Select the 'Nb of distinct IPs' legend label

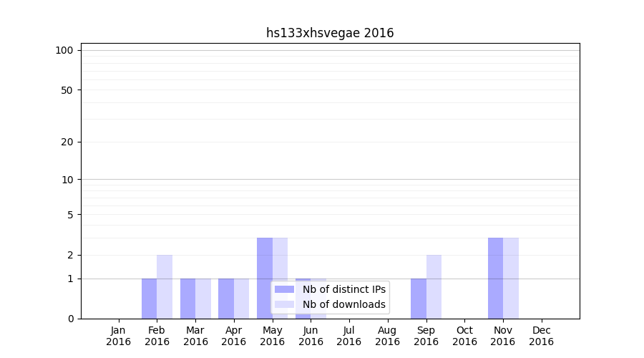343,289
